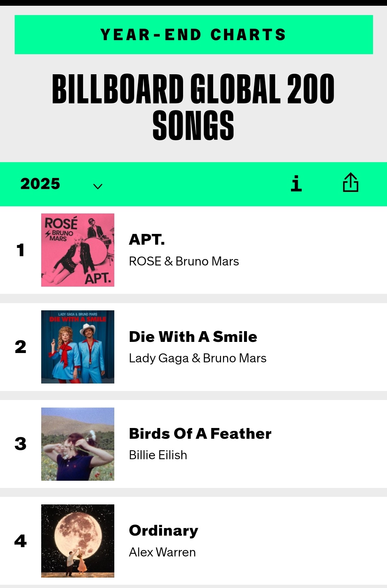
Task: Open artist Lady Gaga & Bruno Mars
Action: pyautogui.click(x=198, y=358)
